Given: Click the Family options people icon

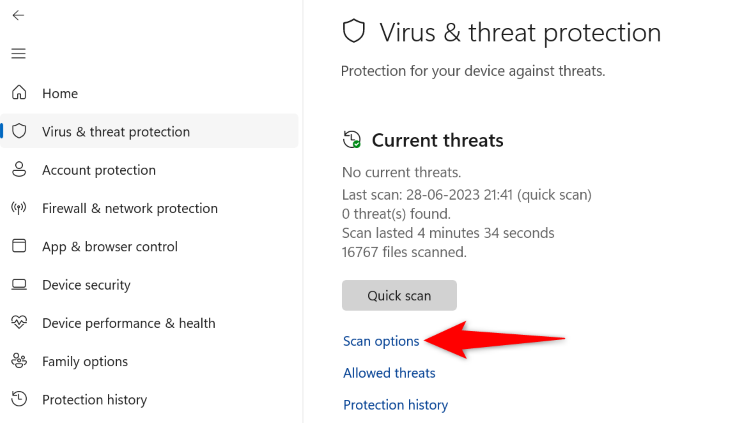Looking at the screenshot, I should [x=19, y=361].
